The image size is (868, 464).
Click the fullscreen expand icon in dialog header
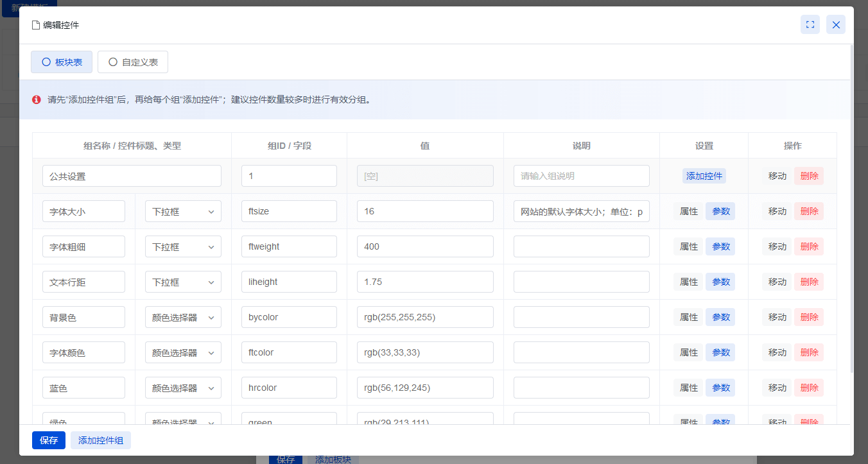pyautogui.click(x=810, y=24)
